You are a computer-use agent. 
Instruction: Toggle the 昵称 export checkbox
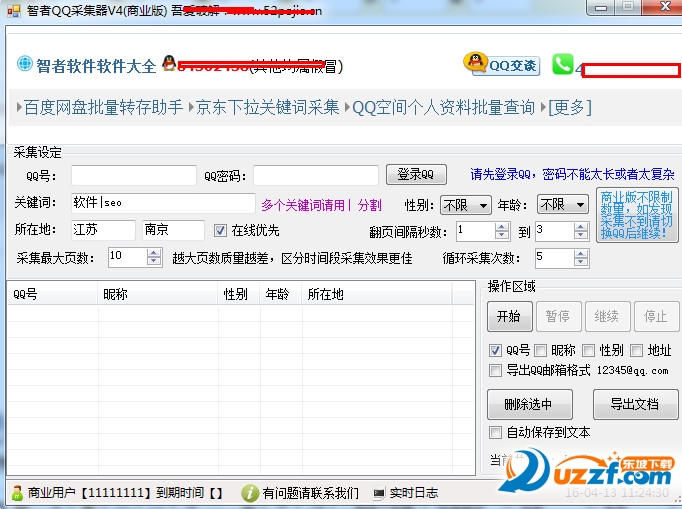541,350
